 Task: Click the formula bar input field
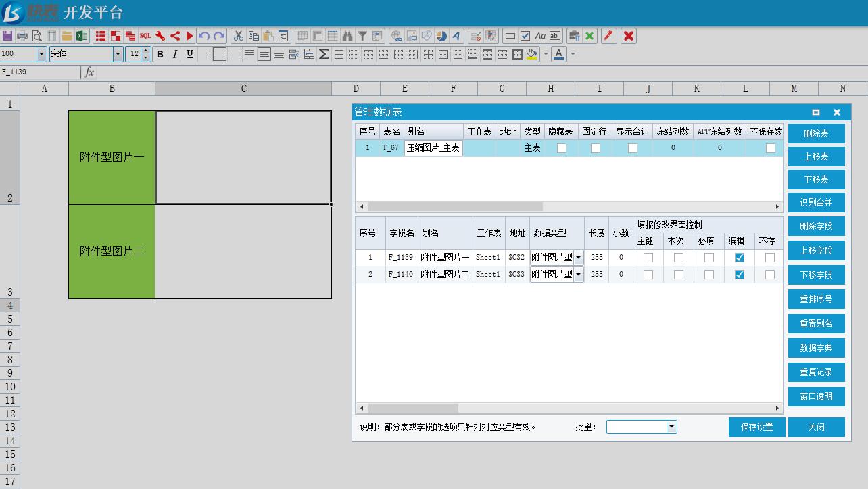[481, 72]
